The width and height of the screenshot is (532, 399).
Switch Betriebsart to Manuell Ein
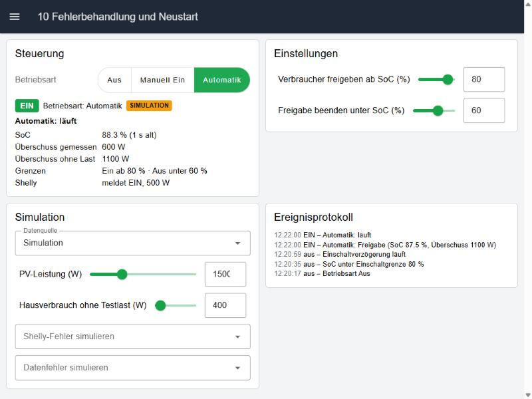(x=162, y=80)
